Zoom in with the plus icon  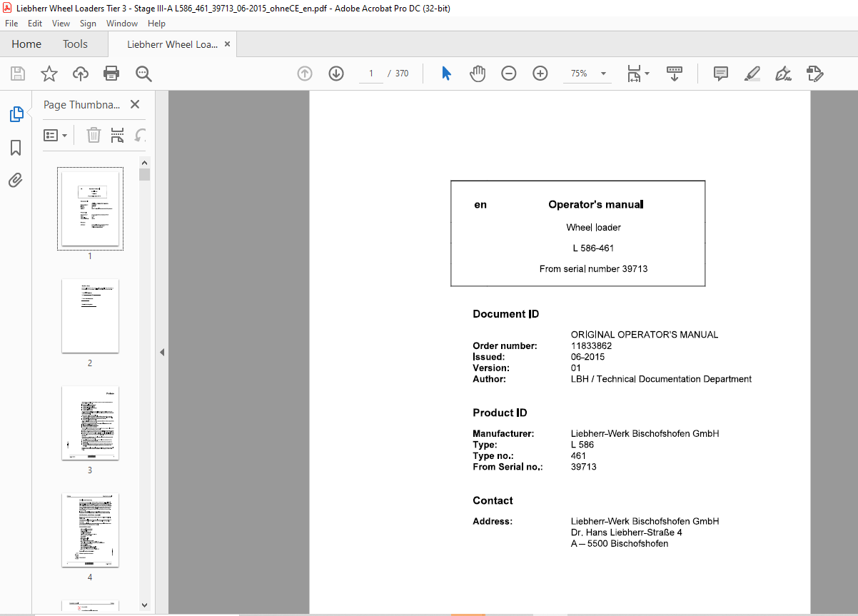coord(540,74)
